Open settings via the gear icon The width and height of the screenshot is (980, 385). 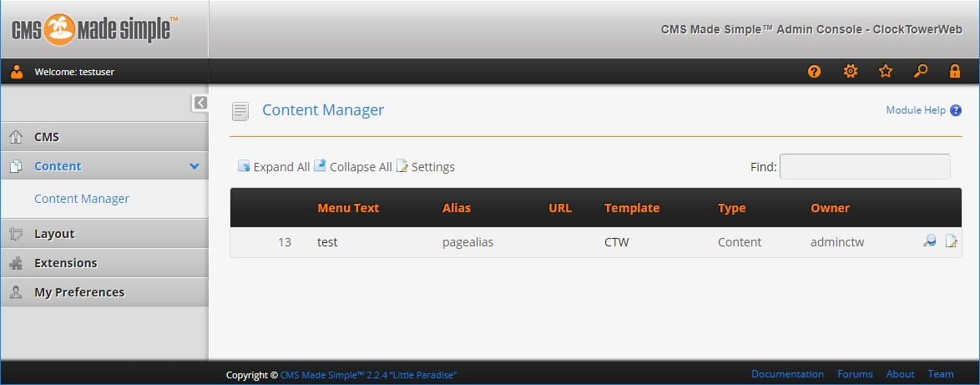[x=850, y=72]
